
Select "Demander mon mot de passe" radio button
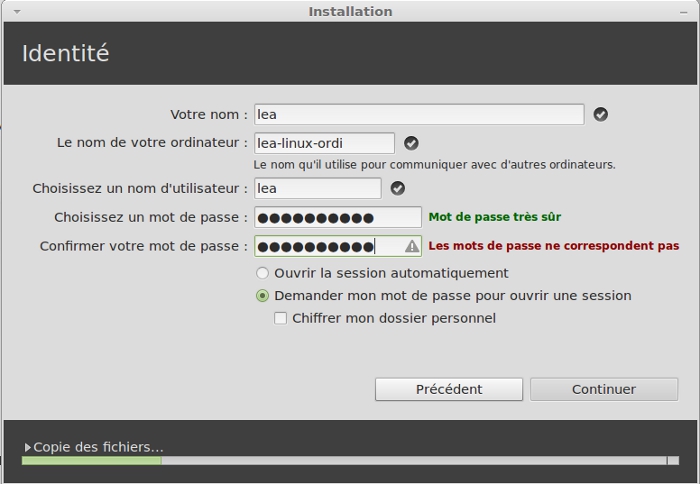tap(263, 296)
